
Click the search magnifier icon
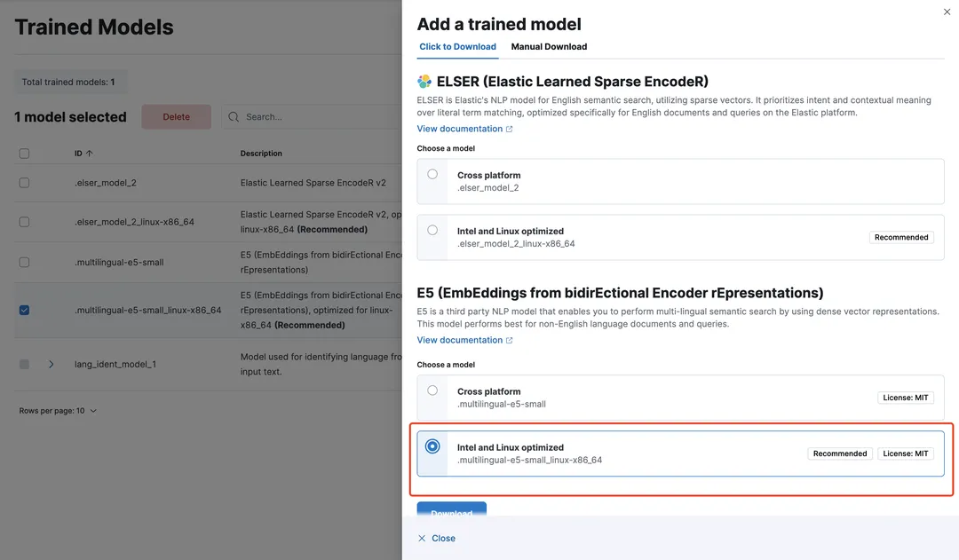(234, 117)
